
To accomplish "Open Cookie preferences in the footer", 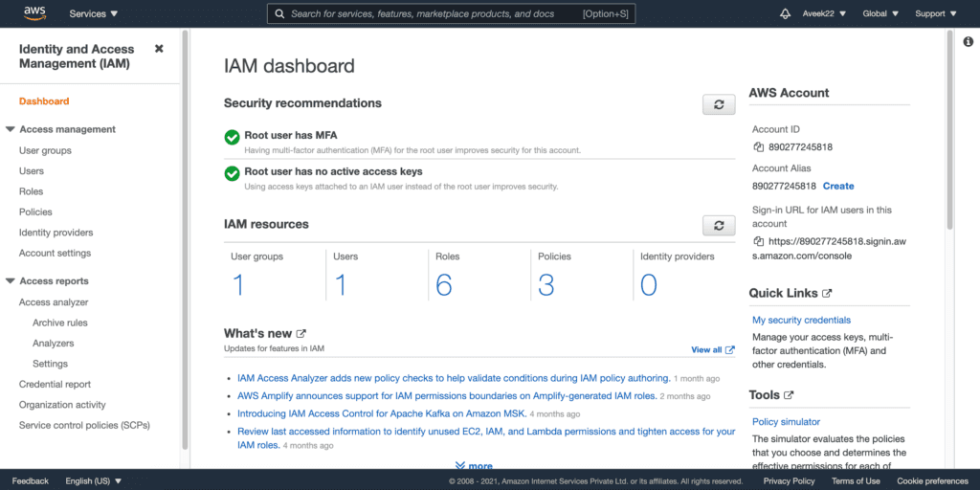I will click(x=932, y=480).
